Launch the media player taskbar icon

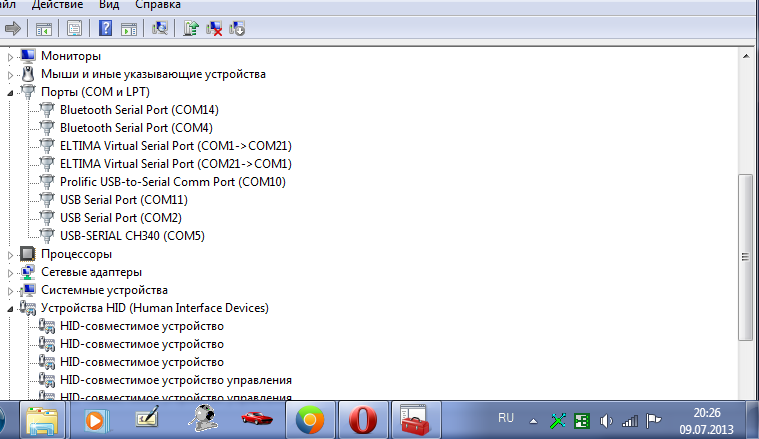coord(96,420)
